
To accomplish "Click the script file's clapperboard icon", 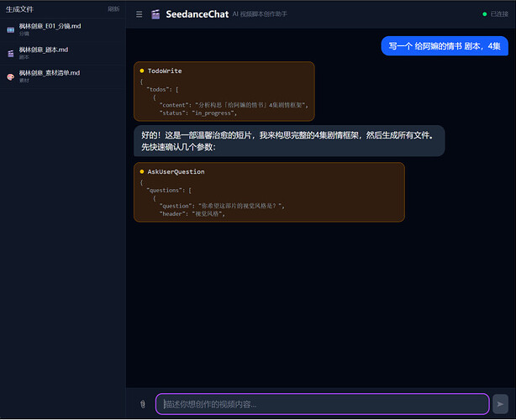I will coord(11,53).
